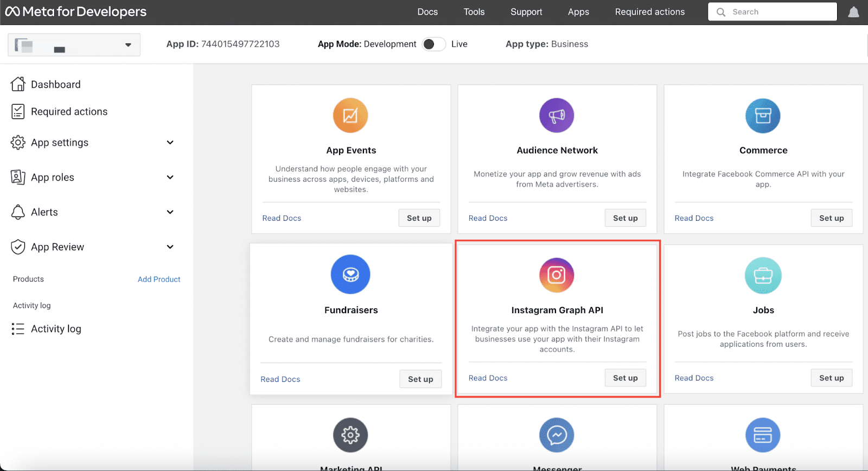Click the Web Payments card icon
Screen dimensions: 868x471
(x=763, y=435)
